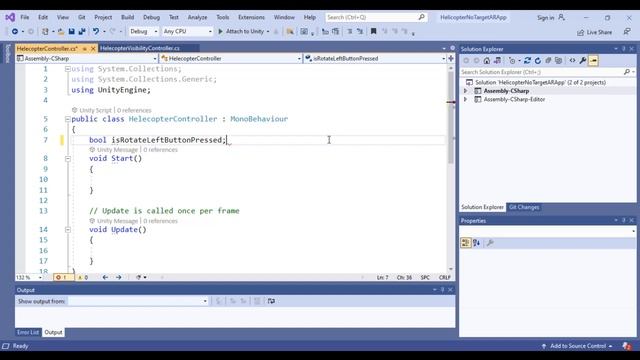Screen dimensions: 640x360
Task: Click the Solution Explorer Home icon
Action: [x=487, y=60]
